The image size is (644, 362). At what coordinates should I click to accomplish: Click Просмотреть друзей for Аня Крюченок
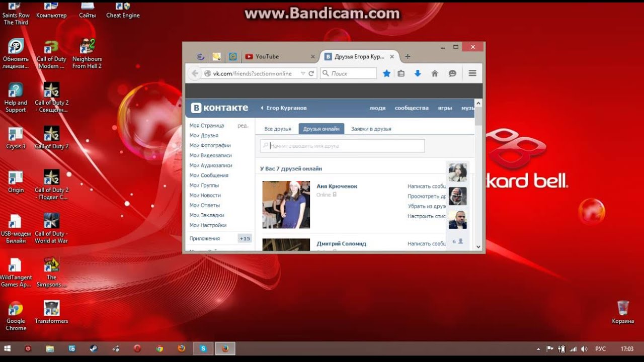coord(427,197)
